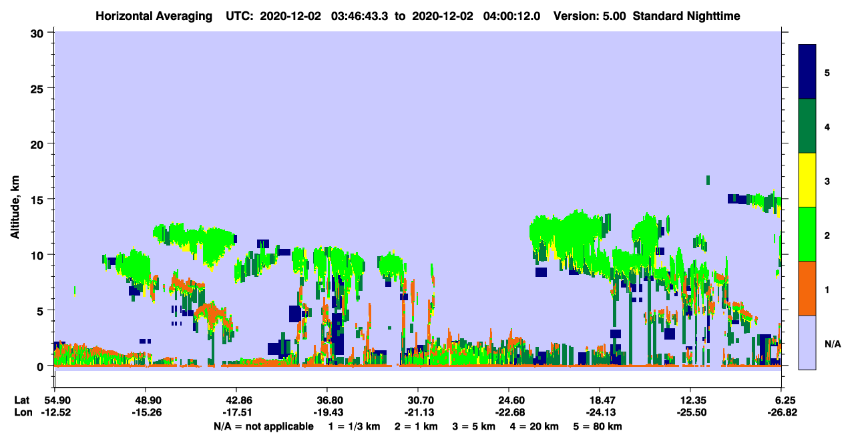
Task: Click the 'Altitude, km' axis title
Action: point(15,199)
